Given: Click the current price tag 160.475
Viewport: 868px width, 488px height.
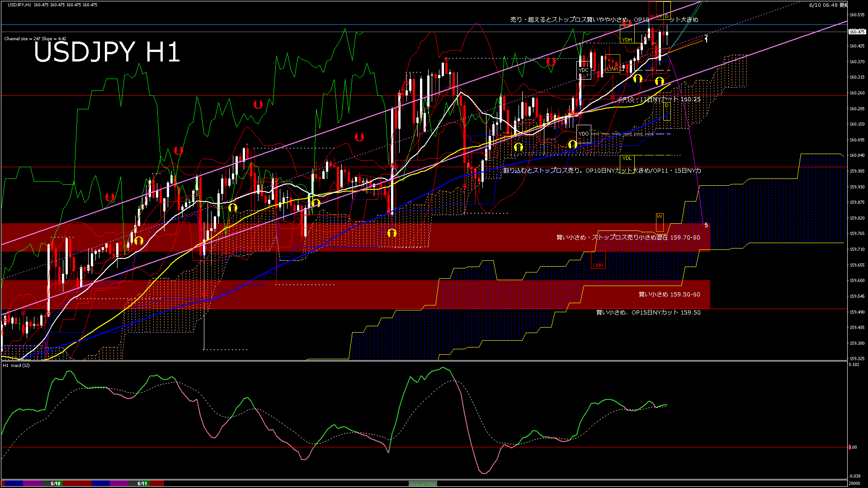Looking at the screenshot, I should [857, 32].
